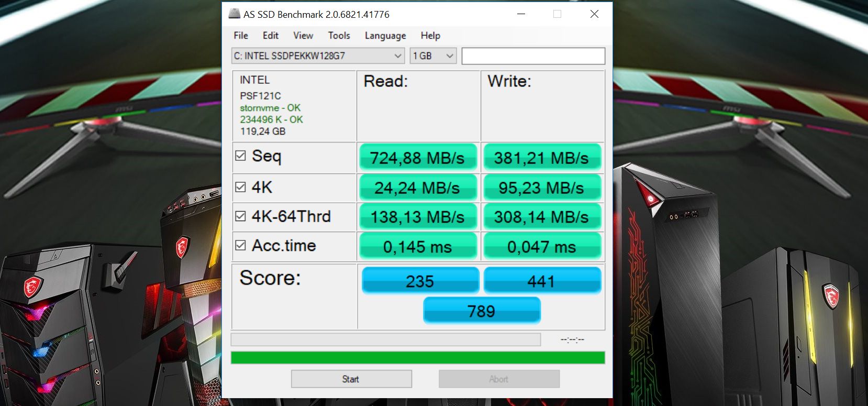Click the gray current-test progress bar
The width and height of the screenshot is (868, 406).
coord(386,339)
